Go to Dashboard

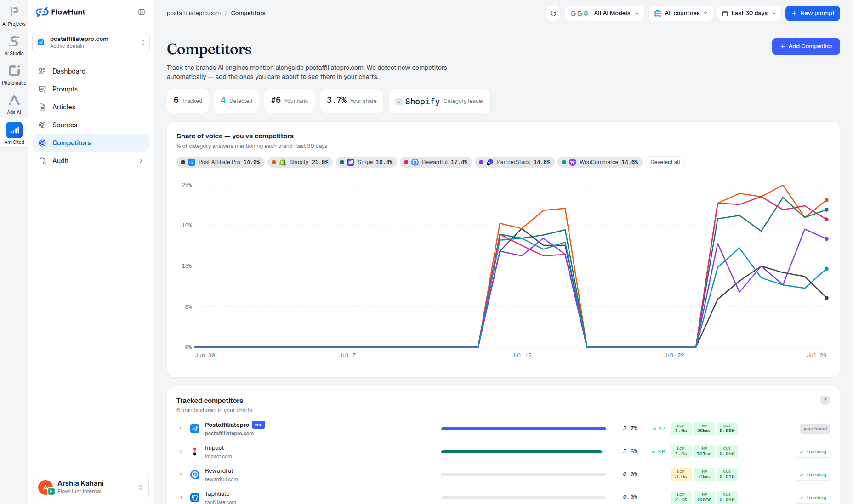click(x=91, y=71)
